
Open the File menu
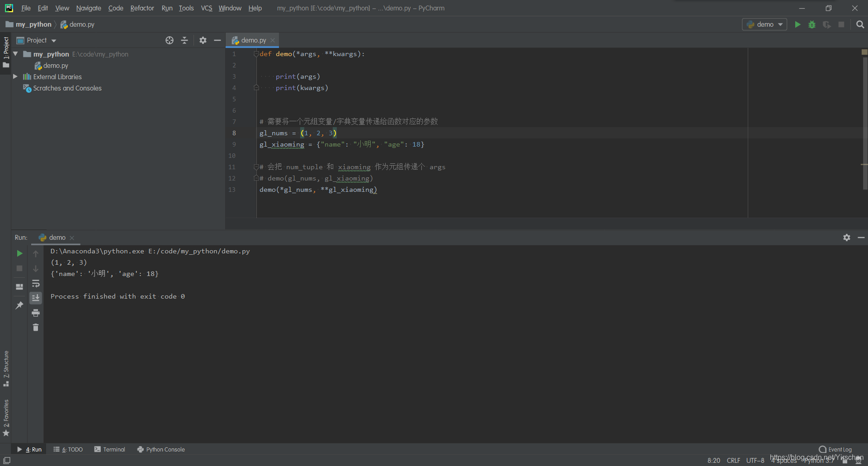[x=26, y=8]
